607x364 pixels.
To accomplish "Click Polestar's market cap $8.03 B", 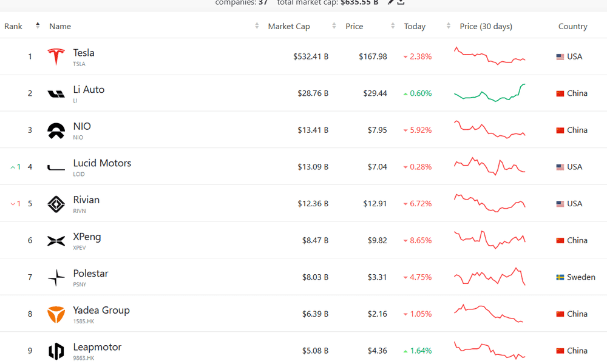I will (x=316, y=277).
